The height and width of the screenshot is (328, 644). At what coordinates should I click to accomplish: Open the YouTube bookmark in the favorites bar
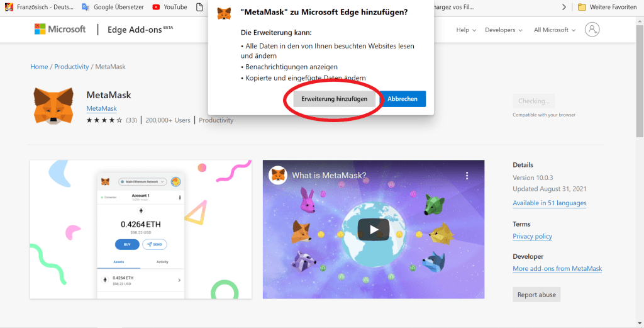[x=170, y=7]
